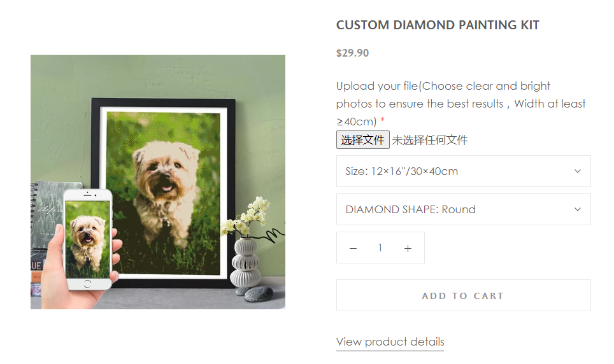This screenshot has height=364, width=614.
Task: Increase quantity with the plus icon
Action: point(408,248)
